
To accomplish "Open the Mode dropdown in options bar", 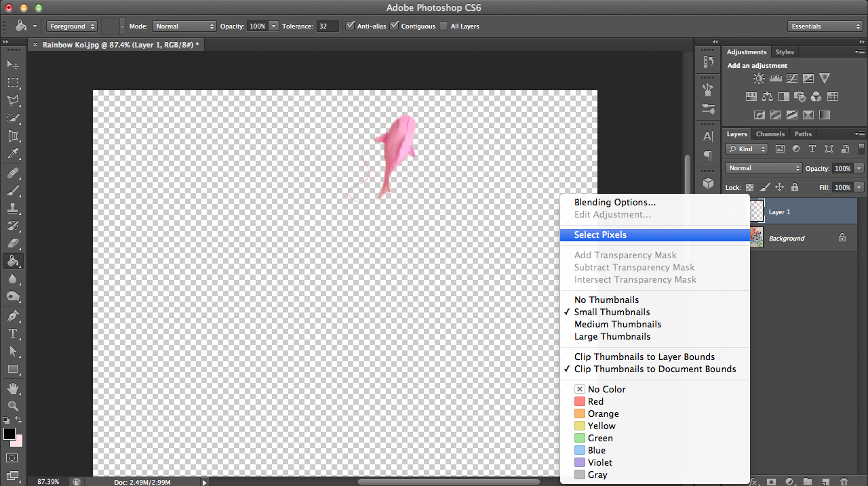I will pos(184,26).
